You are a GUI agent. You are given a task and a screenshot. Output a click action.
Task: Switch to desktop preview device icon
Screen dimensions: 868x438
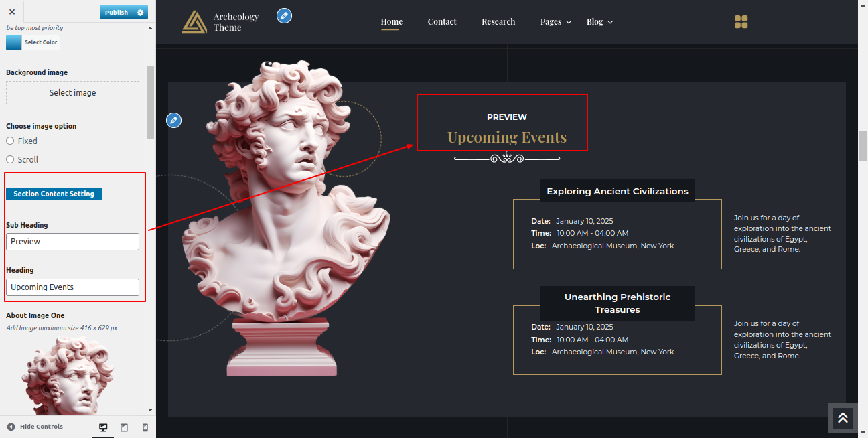(x=103, y=427)
